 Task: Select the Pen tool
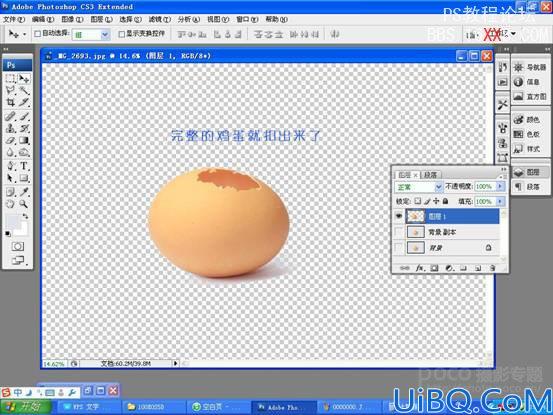coord(11,166)
